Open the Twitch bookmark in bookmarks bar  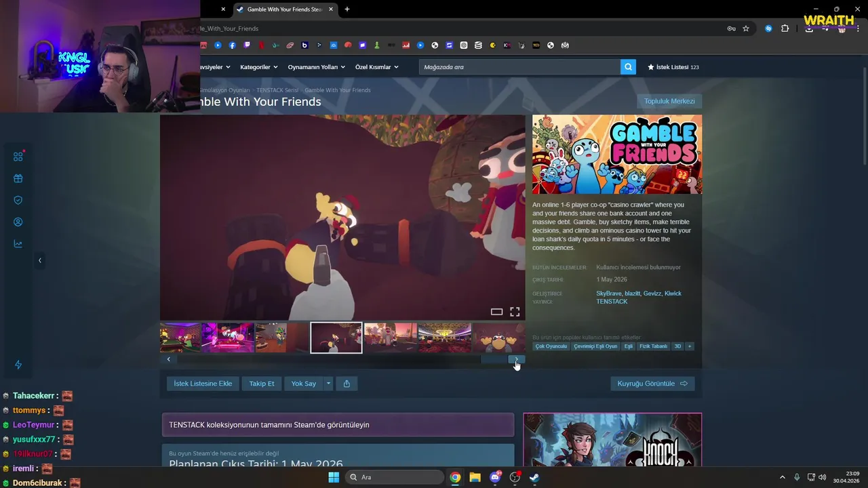[x=247, y=45]
